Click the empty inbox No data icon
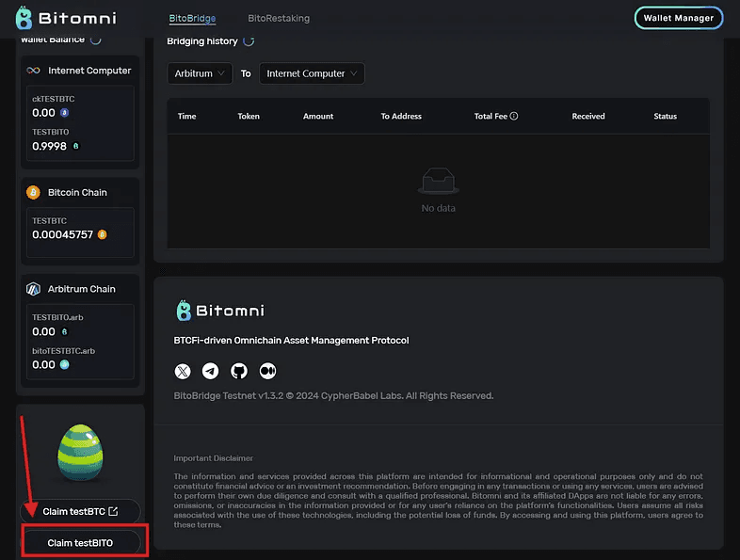 [x=439, y=181]
